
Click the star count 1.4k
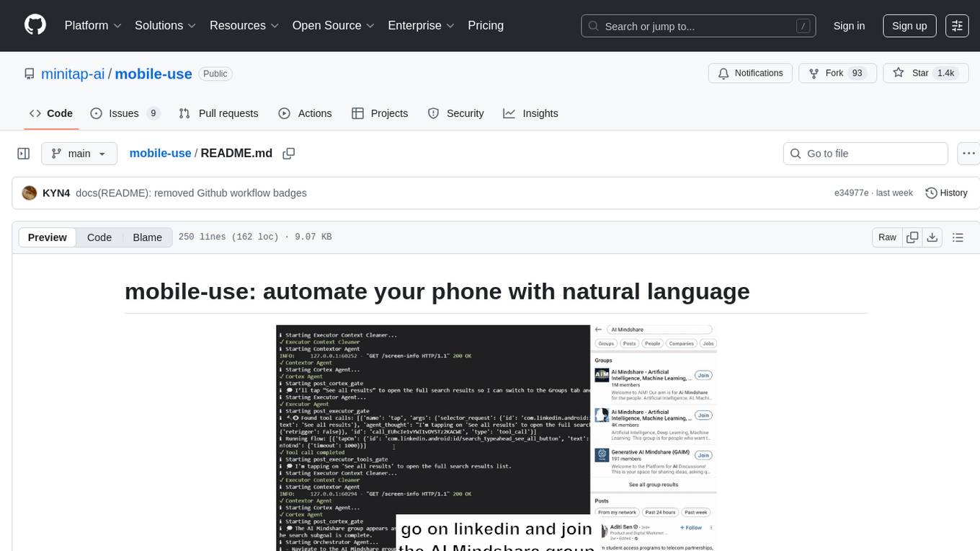tap(945, 74)
